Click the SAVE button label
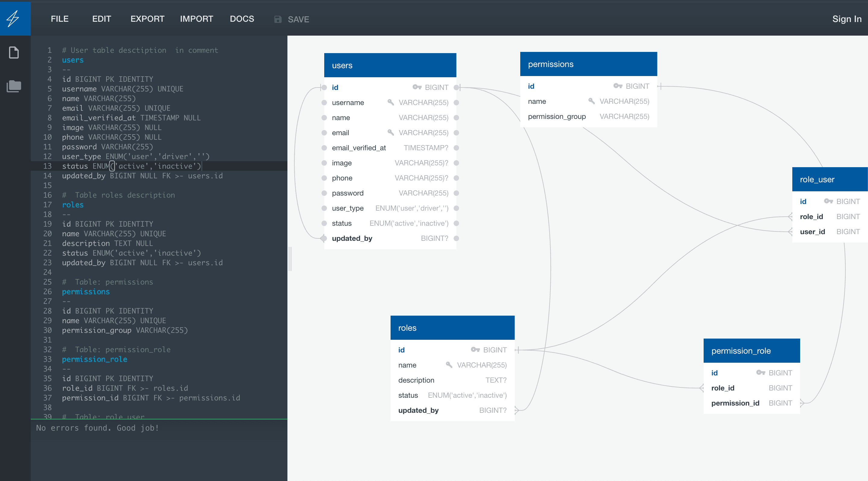 [x=298, y=19]
